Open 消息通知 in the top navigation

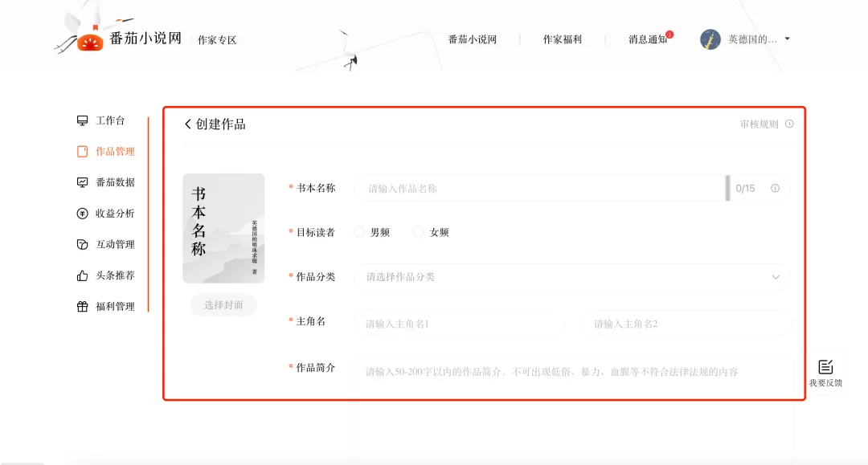[x=647, y=39]
